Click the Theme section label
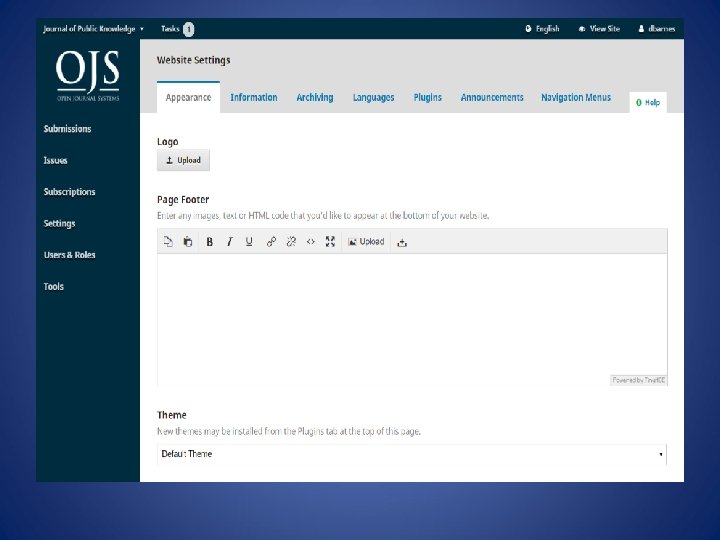Image resolution: width=720 pixels, height=540 pixels. pyautogui.click(x=172, y=415)
